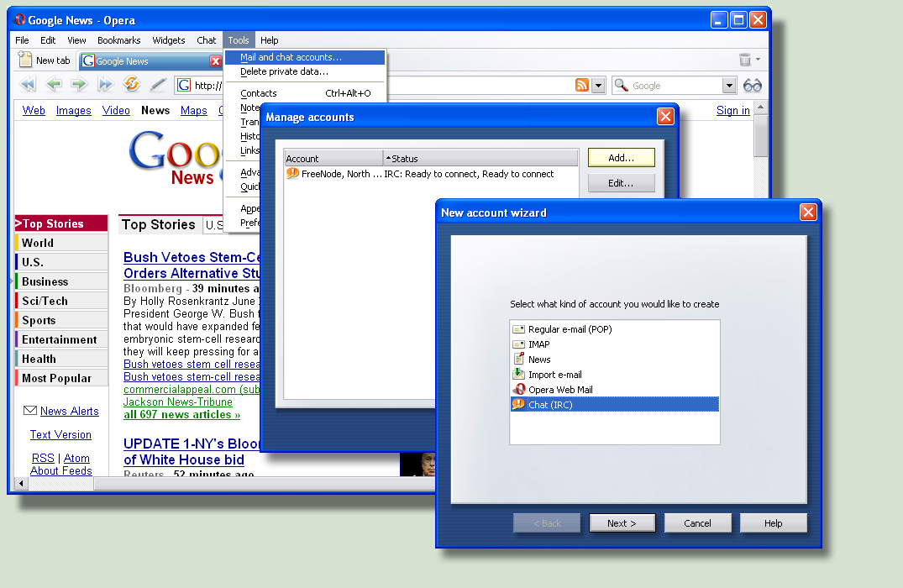The image size is (903, 588).
Task: Select World news section
Action: coord(61,243)
